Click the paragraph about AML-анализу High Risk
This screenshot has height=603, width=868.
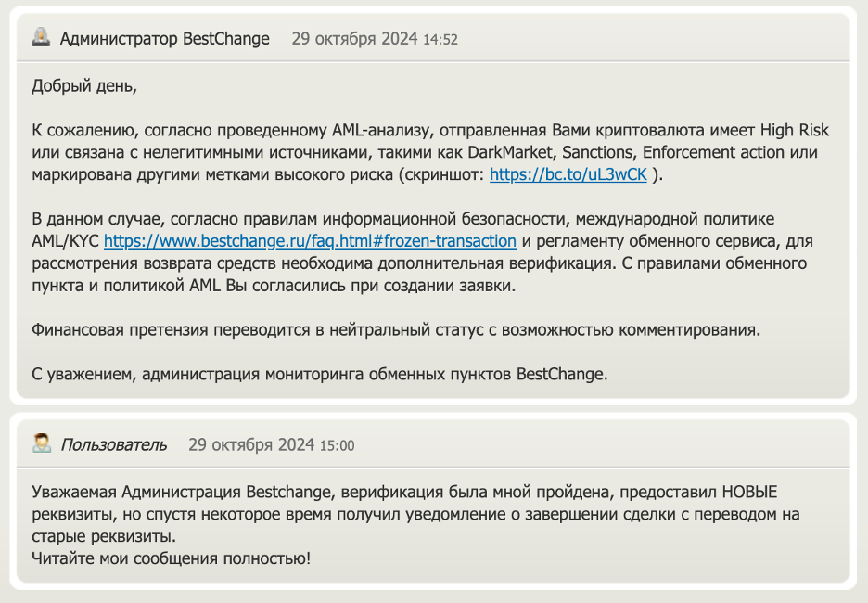coord(430,152)
